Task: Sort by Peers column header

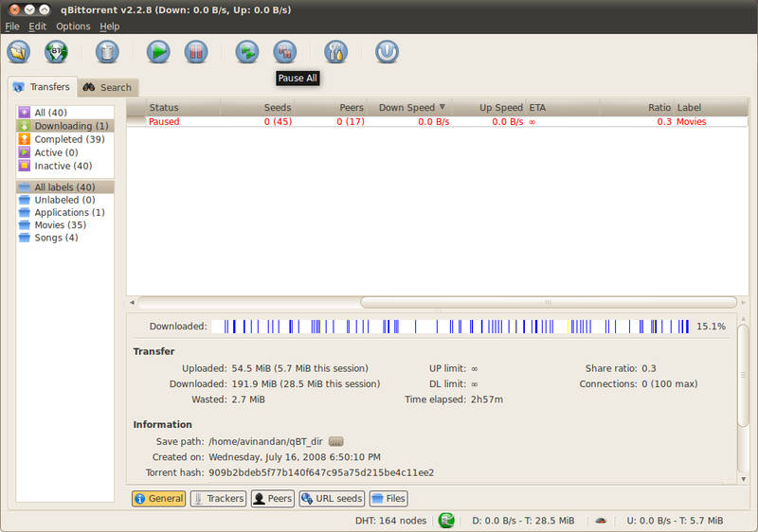Action: coord(331,107)
